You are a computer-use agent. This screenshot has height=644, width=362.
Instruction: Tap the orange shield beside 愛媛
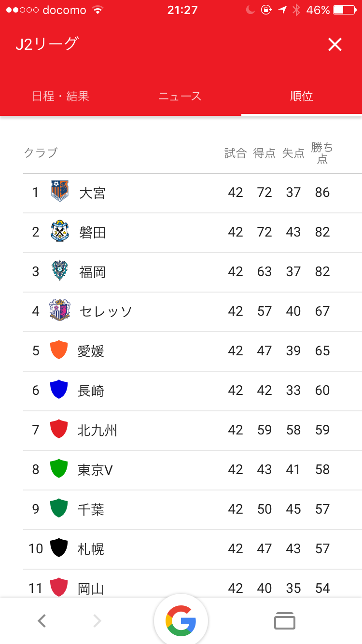59,350
